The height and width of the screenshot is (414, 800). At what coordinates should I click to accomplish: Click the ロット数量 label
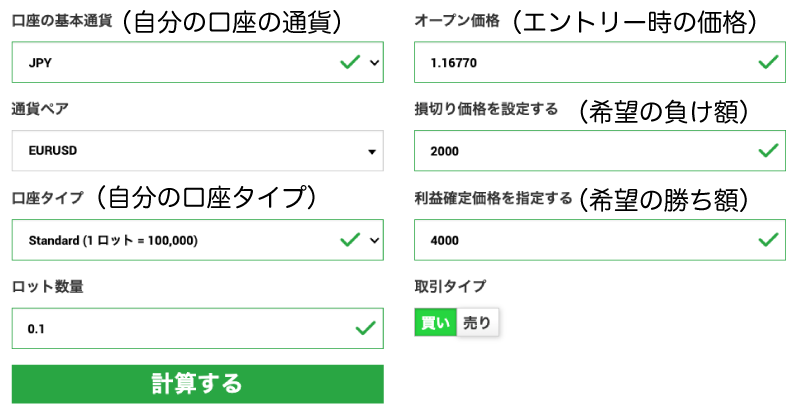click(47, 286)
